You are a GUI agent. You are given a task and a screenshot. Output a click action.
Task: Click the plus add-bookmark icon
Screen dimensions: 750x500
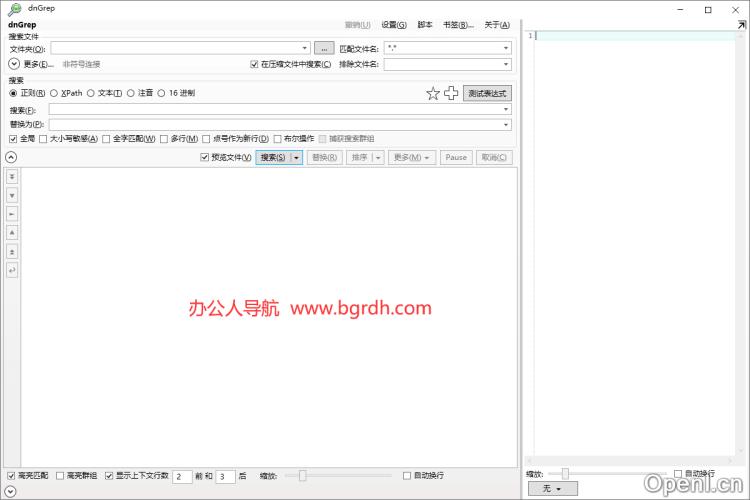(x=451, y=93)
